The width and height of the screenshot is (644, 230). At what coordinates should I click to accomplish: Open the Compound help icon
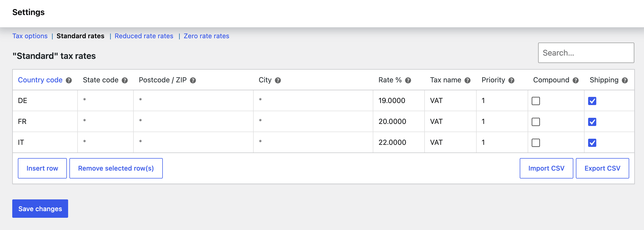point(576,80)
